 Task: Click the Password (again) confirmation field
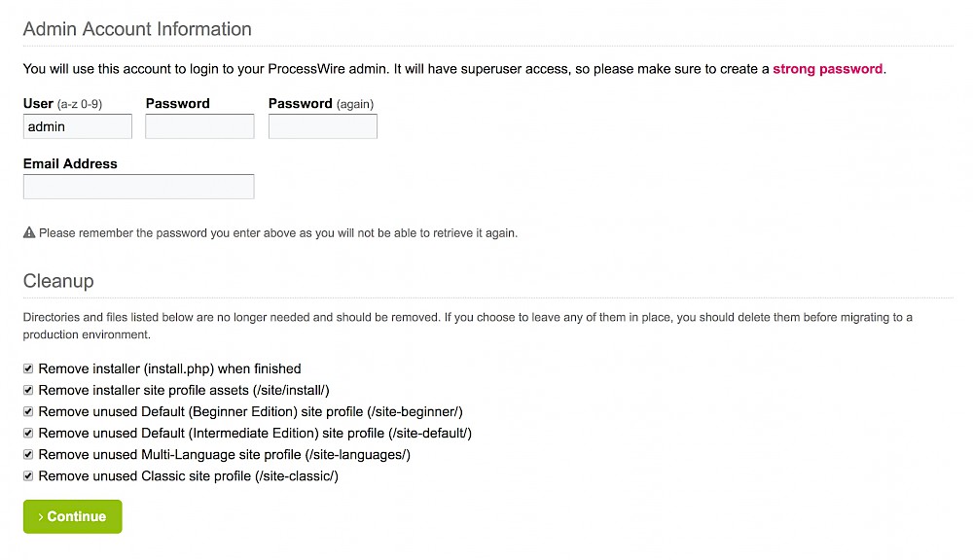322,126
